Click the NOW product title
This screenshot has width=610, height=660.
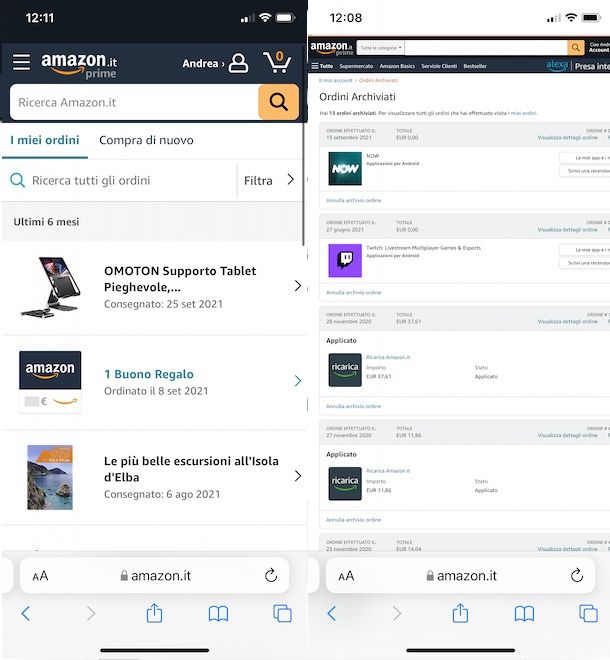click(x=373, y=156)
